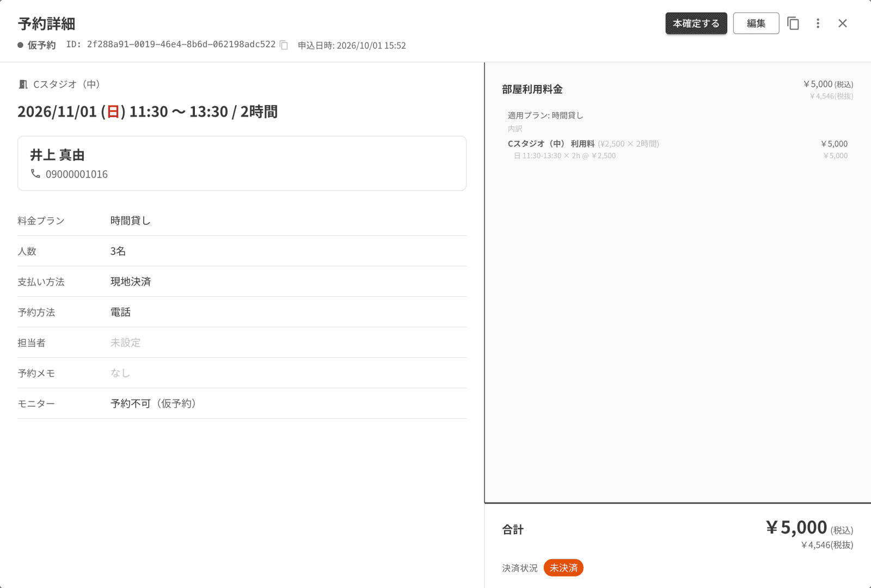Viewport: 871px width, 588px height.
Task: Click the room door icon beside Cスタジオ
Action: (23, 84)
